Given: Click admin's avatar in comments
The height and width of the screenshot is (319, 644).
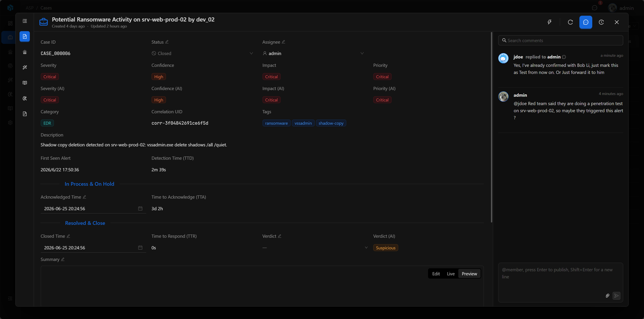Looking at the screenshot, I should point(503,96).
